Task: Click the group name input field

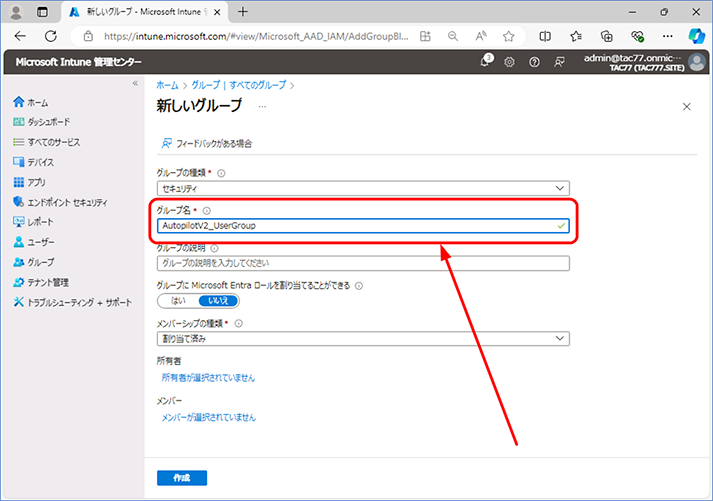Action: [363, 225]
